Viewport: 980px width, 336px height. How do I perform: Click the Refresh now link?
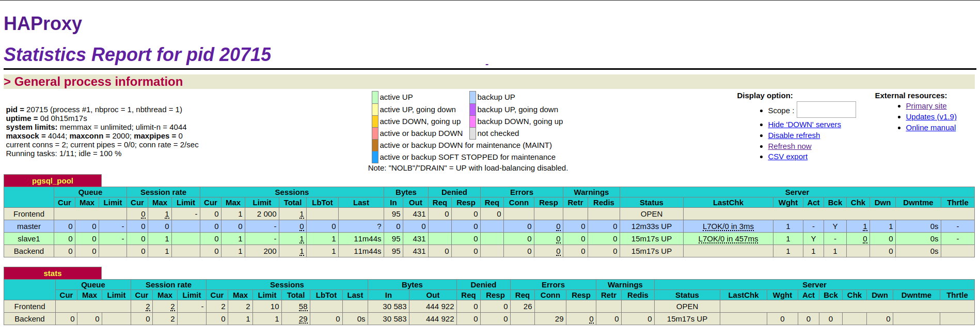789,146
